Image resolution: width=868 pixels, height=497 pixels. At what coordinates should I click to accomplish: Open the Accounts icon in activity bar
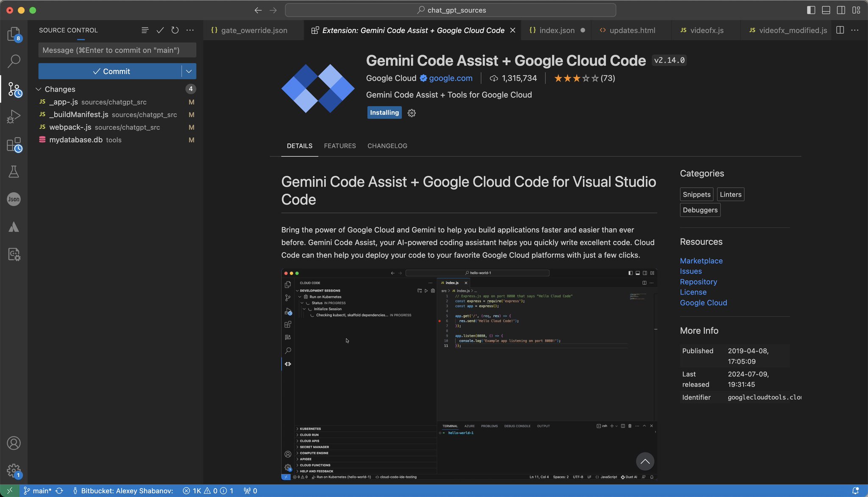tap(14, 443)
